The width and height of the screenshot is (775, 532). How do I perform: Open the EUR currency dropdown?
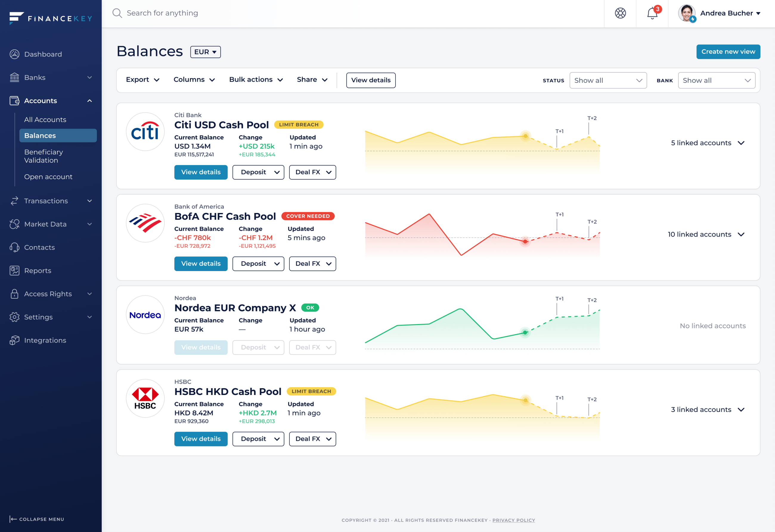pyautogui.click(x=205, y=52)
